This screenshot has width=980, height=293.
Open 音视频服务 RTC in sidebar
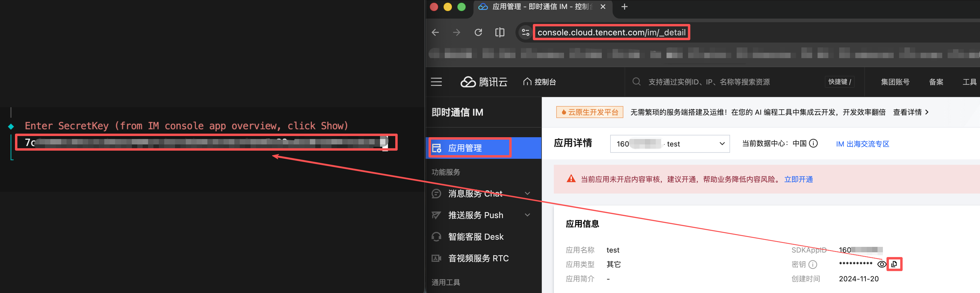483,258
